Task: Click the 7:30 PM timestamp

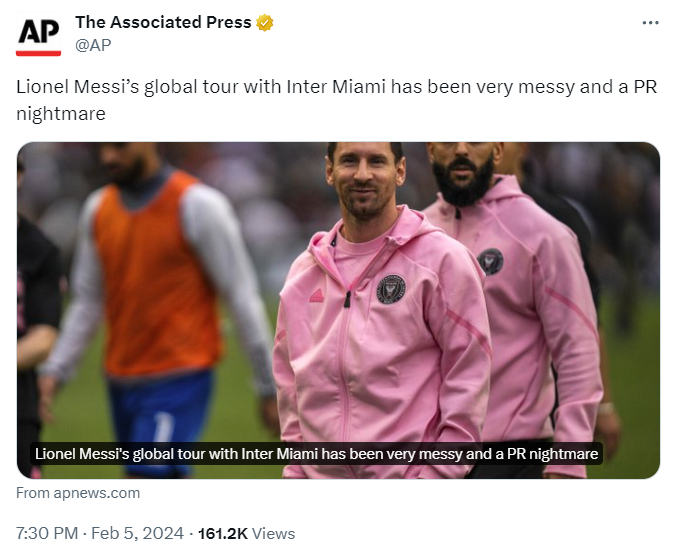Action: click(47, 533)
